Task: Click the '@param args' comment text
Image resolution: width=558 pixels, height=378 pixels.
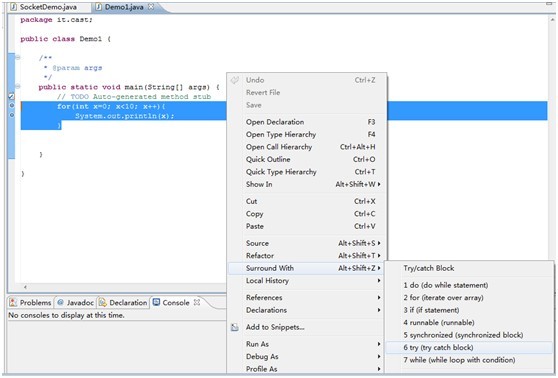Action: (x=77, y=68)
